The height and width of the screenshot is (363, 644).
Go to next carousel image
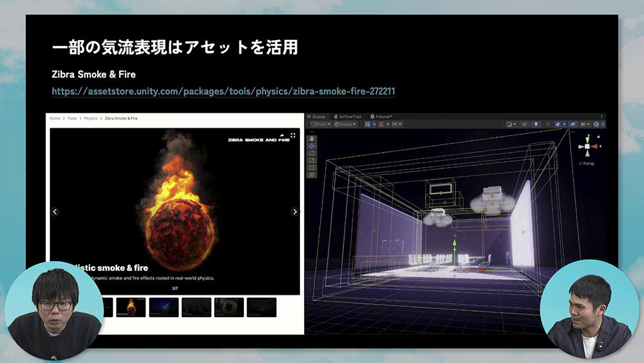[x=295, y=211]
